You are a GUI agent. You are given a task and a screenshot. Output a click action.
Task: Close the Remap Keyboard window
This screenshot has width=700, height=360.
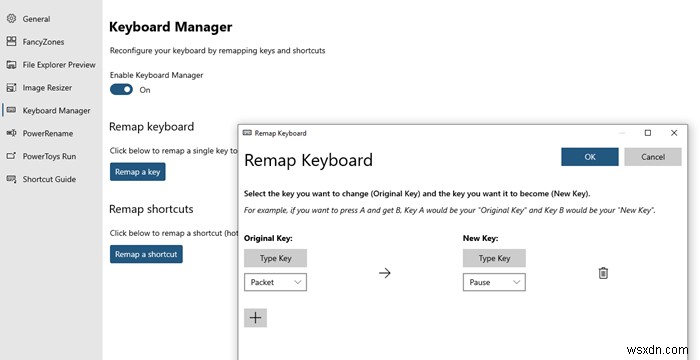(674, 133)
